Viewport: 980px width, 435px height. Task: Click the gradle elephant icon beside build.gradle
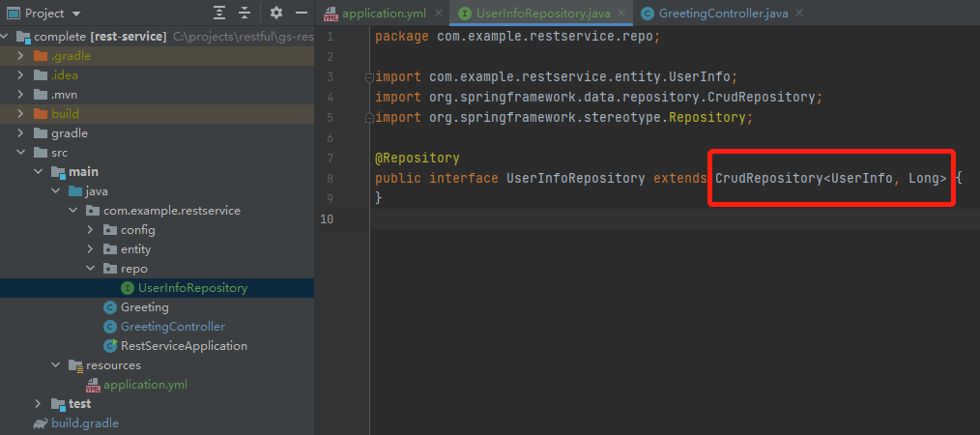tap(41, 423)
